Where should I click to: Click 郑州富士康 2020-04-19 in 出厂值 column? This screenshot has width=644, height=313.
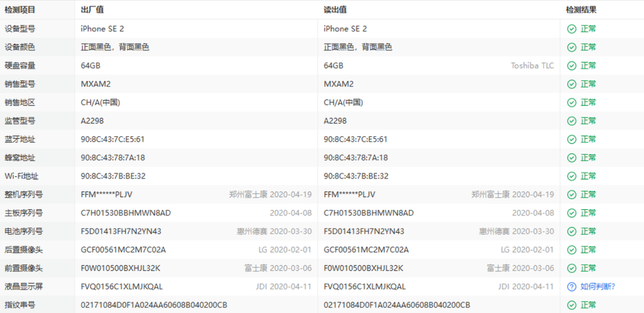[270, 195]
